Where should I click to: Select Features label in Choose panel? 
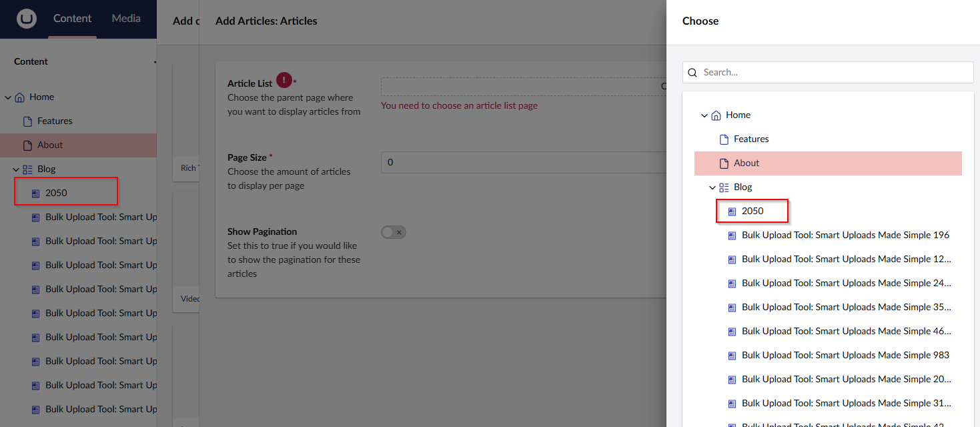point(751,139)
